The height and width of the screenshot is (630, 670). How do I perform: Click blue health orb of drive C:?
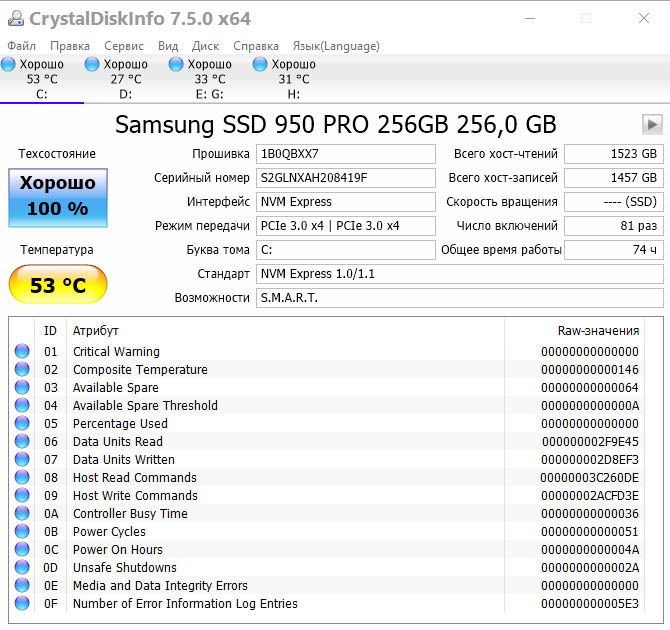tap(8, 65)
